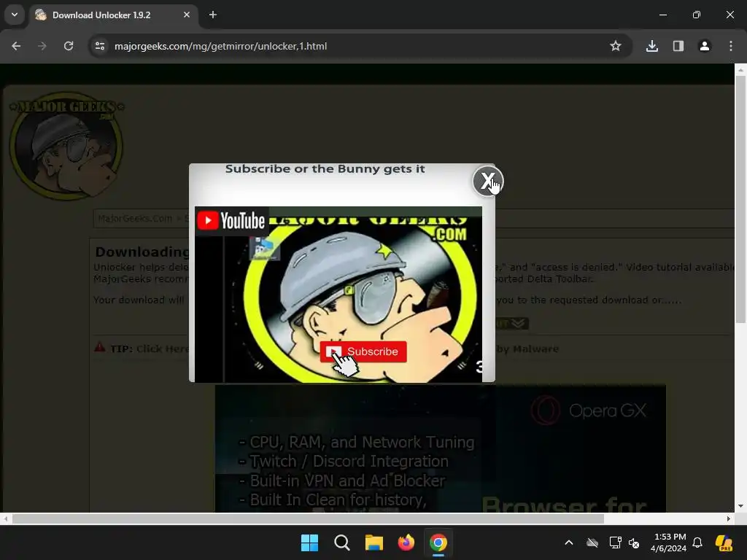Toggle the Chrome side panel

678,46
